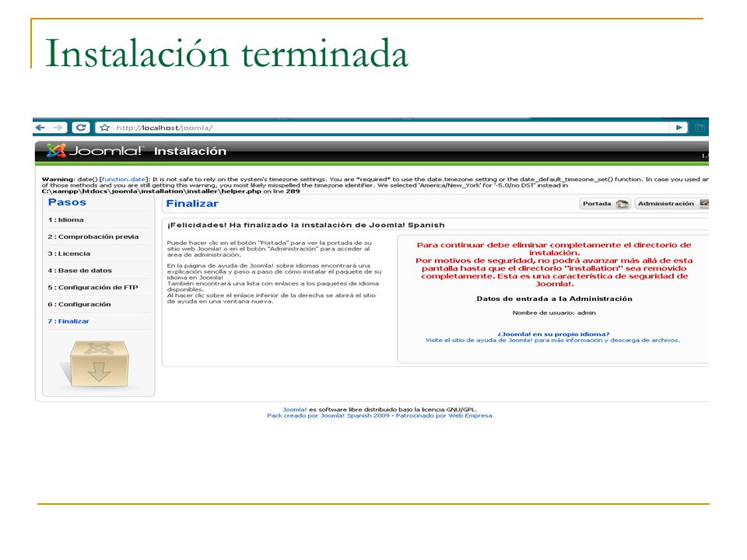Click the Instalación title in the header

(190, 152)
